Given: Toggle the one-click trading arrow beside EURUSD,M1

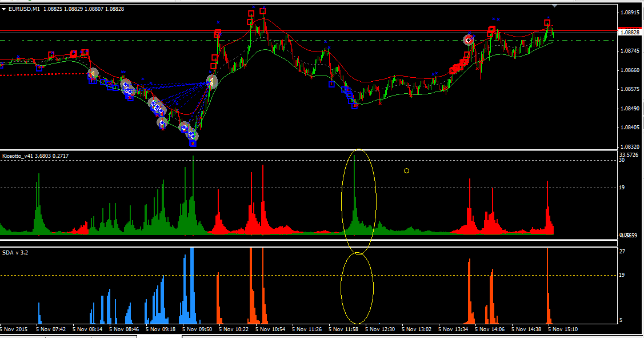Looking at the screenshot, I should tap(3, 9).
